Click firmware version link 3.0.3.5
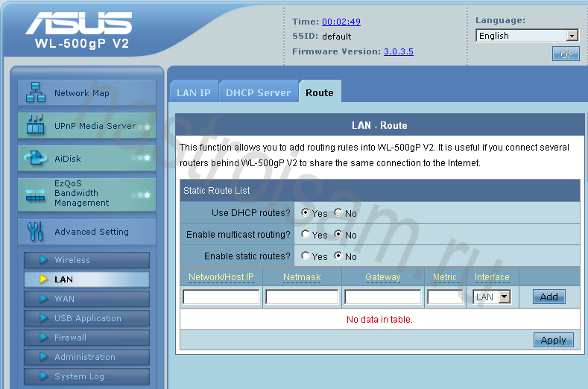The height and width of the screenshot is (389, 588). click(398, 51)
